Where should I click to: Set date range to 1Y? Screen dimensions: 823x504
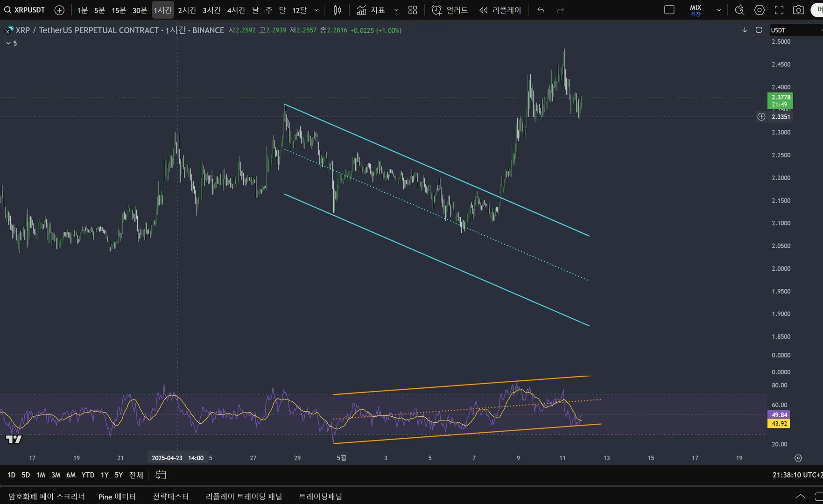[105, 475]
